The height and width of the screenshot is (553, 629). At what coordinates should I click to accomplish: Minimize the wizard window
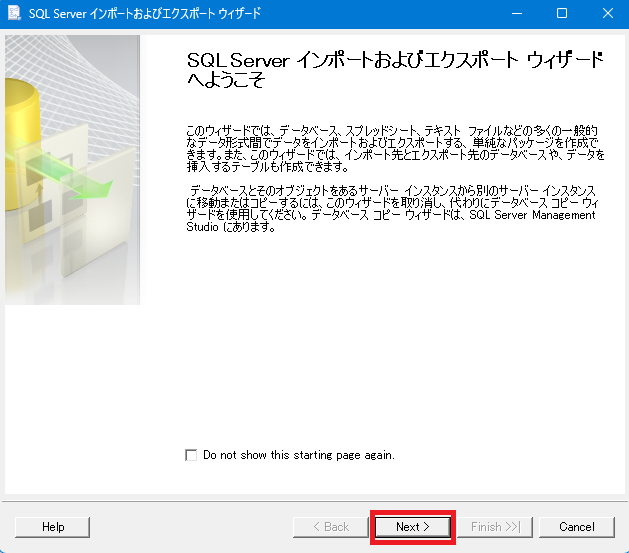tap(517, 13)
